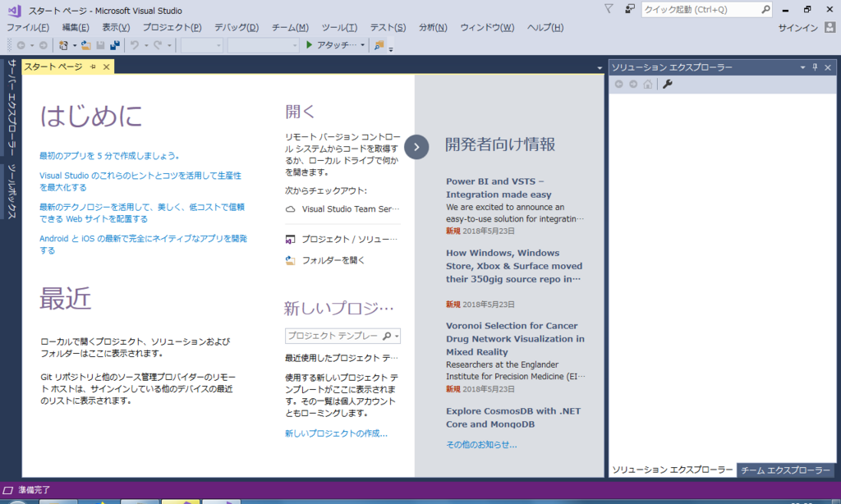
Task: Click the Save toolbar icon
Action: pos(100,44)
